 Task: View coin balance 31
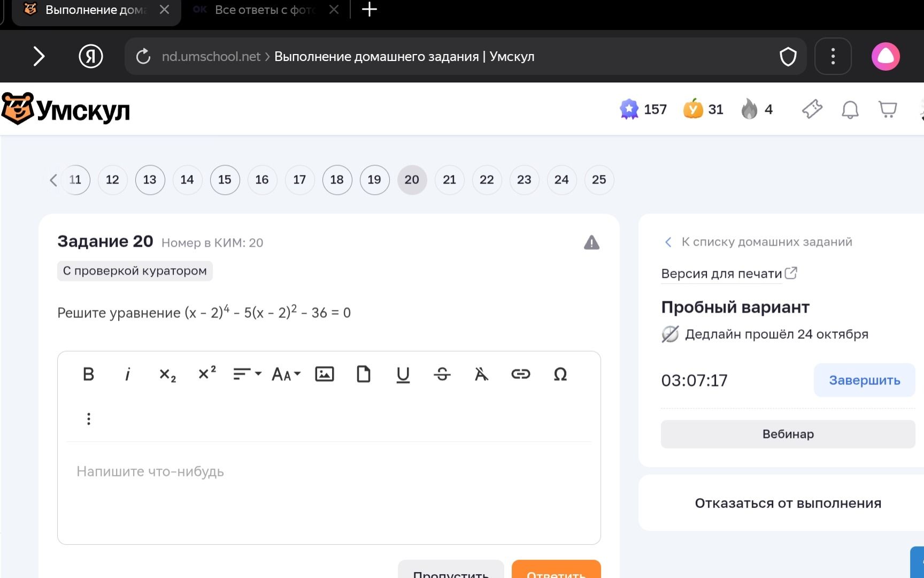[703, 109]
